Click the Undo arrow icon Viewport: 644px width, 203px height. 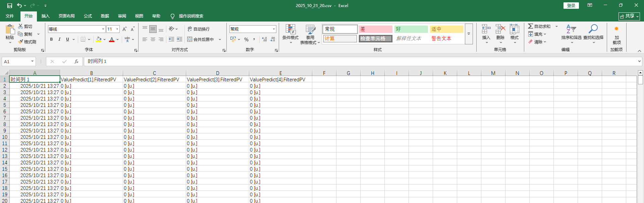(x=19, y=5)
